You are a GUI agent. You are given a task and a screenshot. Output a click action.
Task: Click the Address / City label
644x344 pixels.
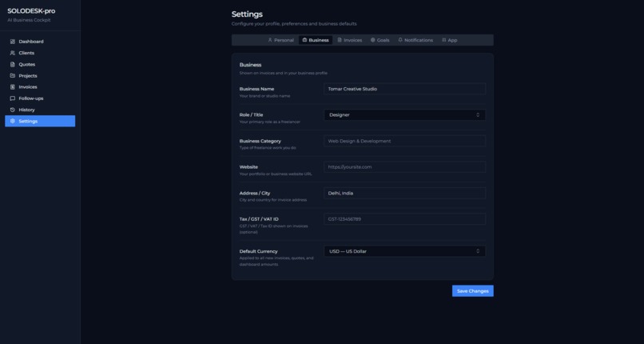[255, 193]
